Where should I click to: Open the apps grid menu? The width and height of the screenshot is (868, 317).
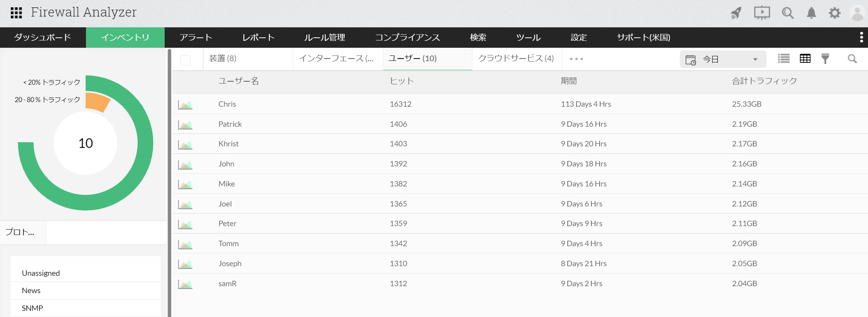(x=16, y=13)
